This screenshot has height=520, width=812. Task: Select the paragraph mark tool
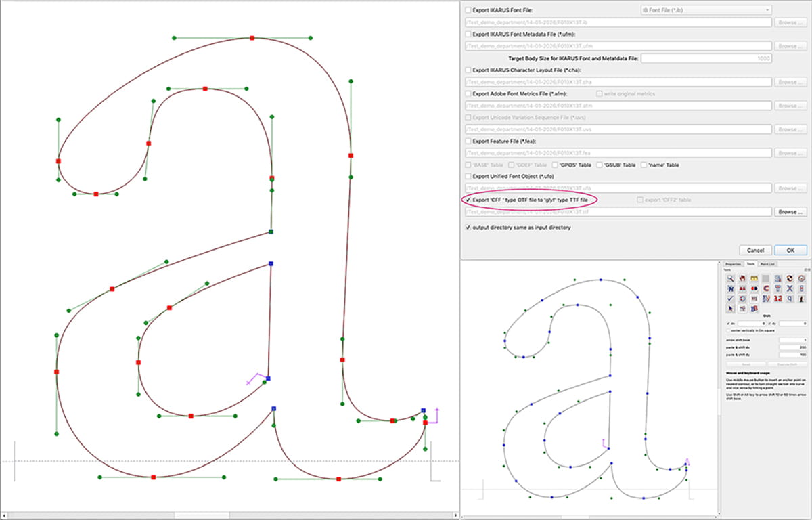[x=788, y=299]
